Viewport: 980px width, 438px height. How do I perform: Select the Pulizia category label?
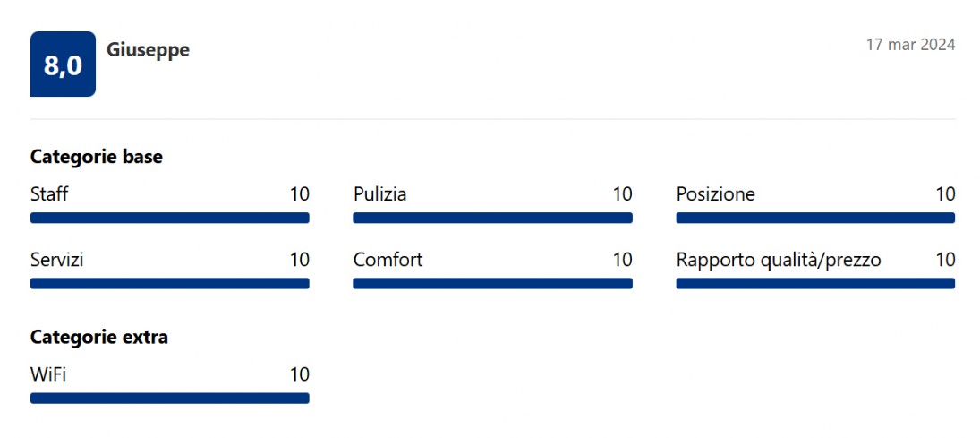click(380, 194)
